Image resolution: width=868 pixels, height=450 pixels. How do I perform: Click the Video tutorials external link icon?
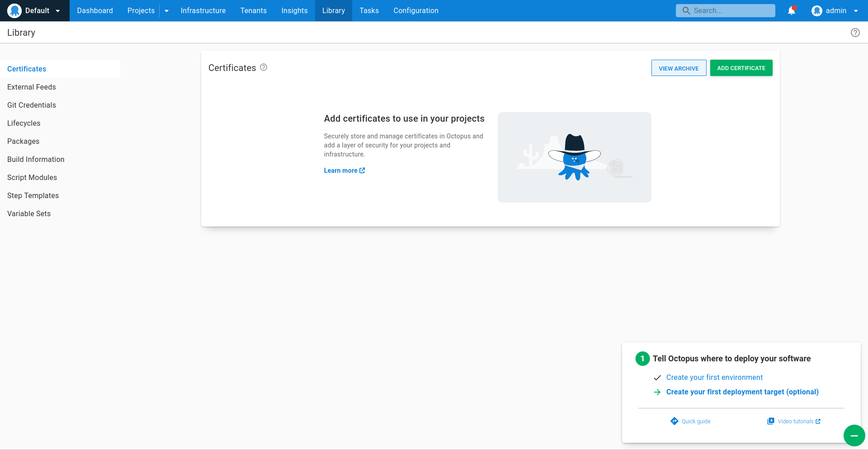818,422
